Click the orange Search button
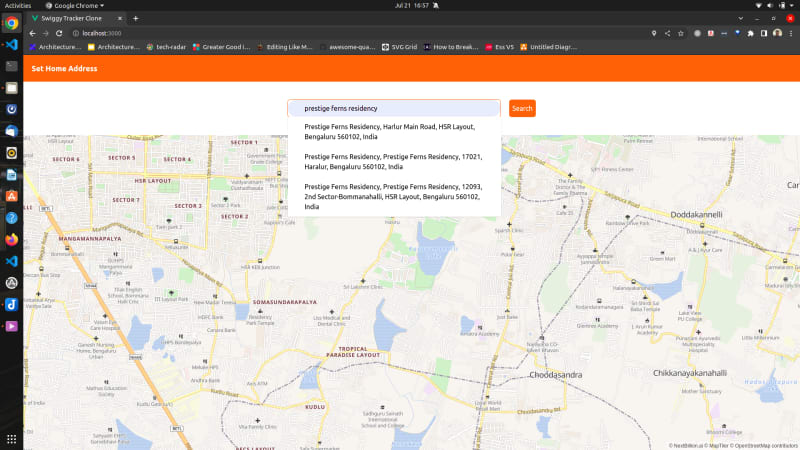 [x=522, y=108]
